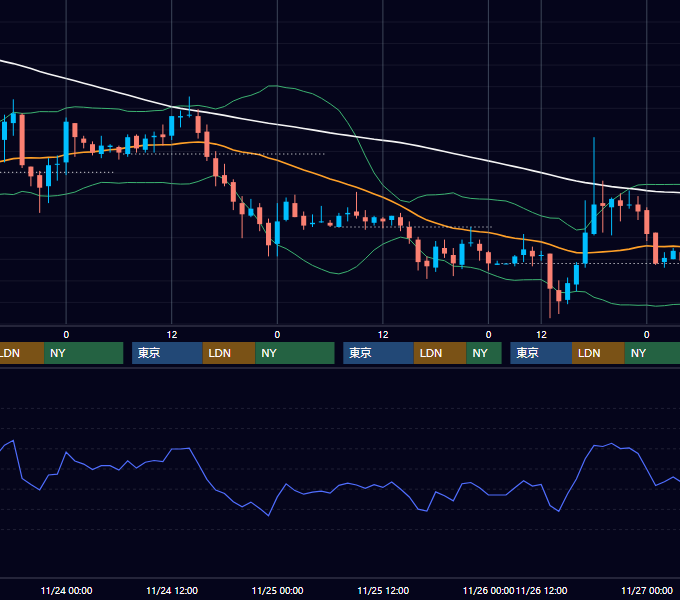Select the 11/25 00:00 date label
680x600 pixels.
[278, 590]
